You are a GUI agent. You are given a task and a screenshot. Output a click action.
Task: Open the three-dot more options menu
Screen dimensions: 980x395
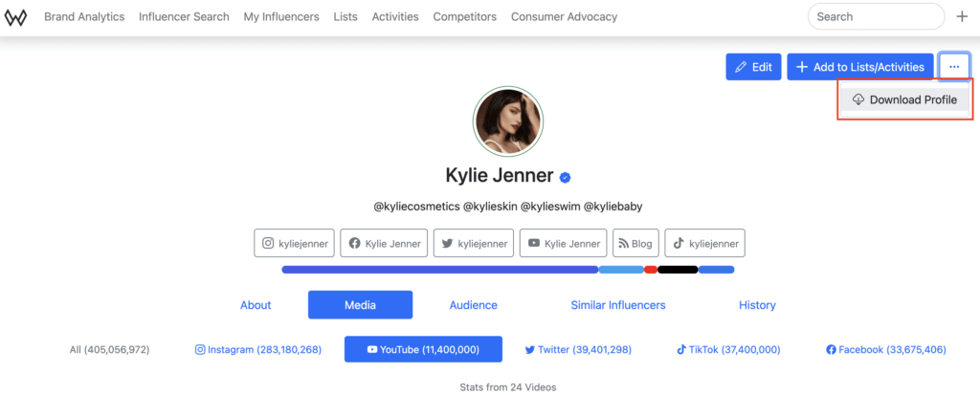coord(954,67)
